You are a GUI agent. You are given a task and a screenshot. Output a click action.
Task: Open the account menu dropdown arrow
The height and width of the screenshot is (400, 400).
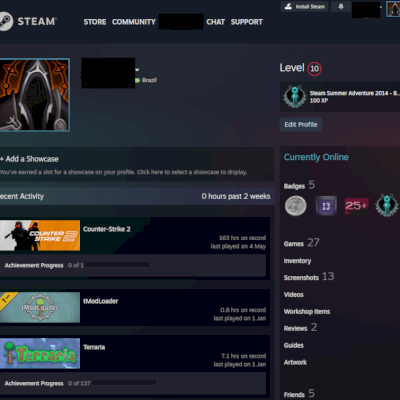click(381, 7)
